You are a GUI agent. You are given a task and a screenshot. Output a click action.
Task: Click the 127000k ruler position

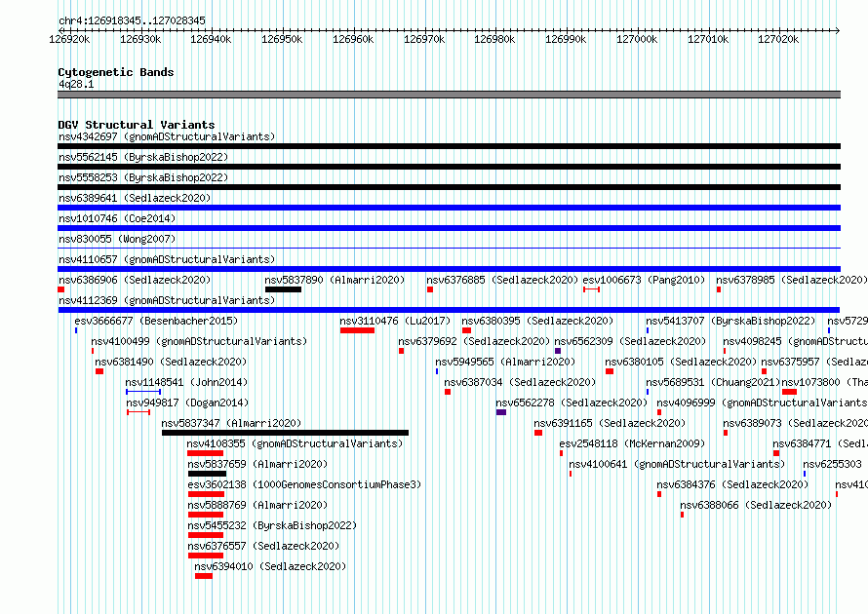637,39
